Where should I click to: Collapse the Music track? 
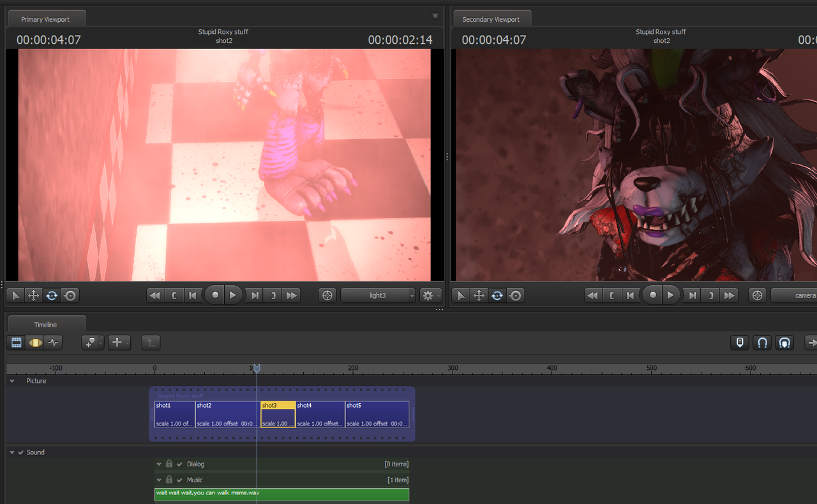pos(159,480)
